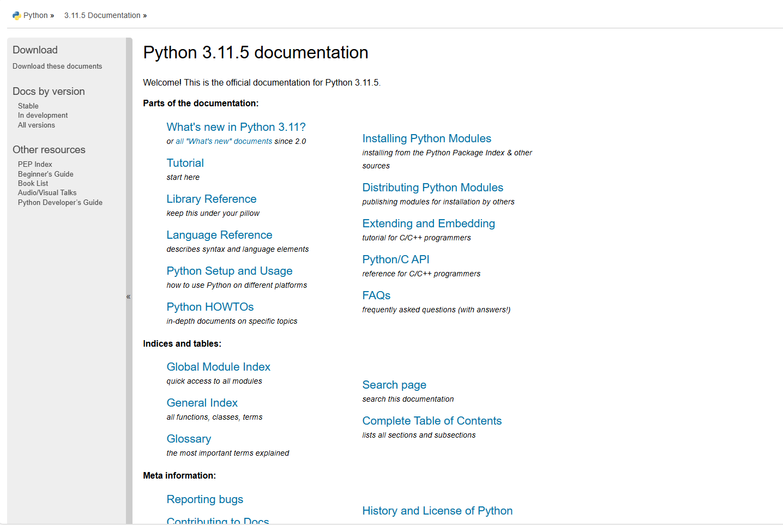Click all "What's new" documents link

click(224, 141)
